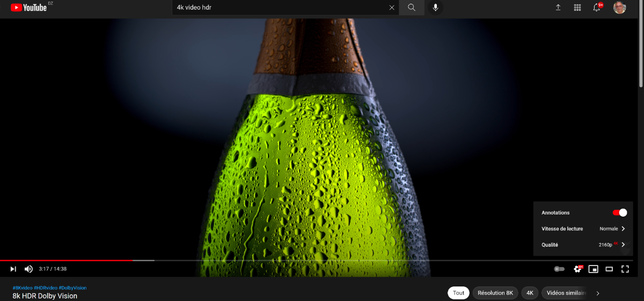The image size is (644, 301).
Task: Open the upload video icon
Action: pyautogui.click(x=558, y=8)
